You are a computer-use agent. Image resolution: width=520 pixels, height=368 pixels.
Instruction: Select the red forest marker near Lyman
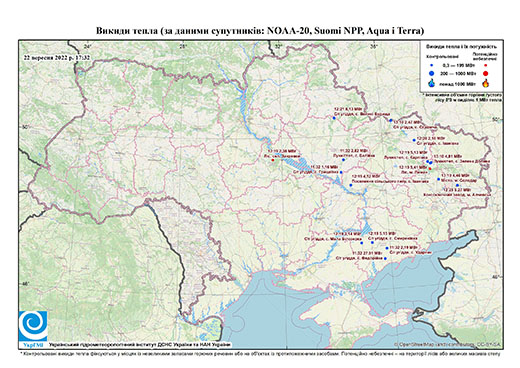pos(430,169)
